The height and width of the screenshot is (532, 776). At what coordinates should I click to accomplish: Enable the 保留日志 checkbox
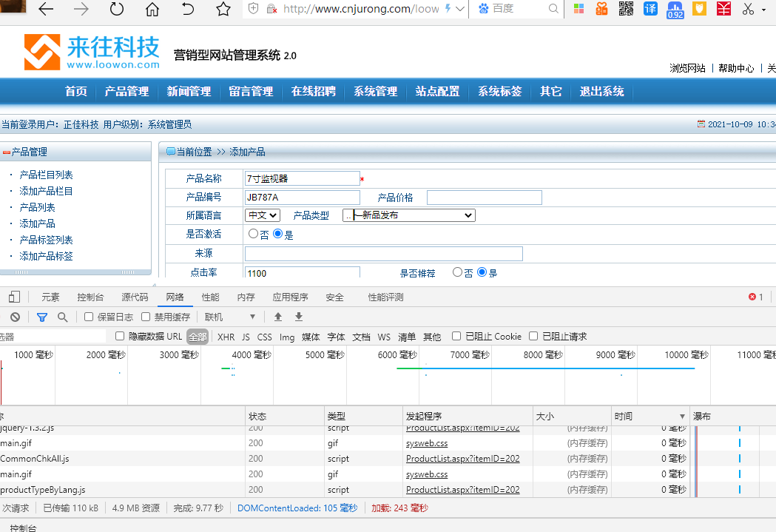(89, 317)
